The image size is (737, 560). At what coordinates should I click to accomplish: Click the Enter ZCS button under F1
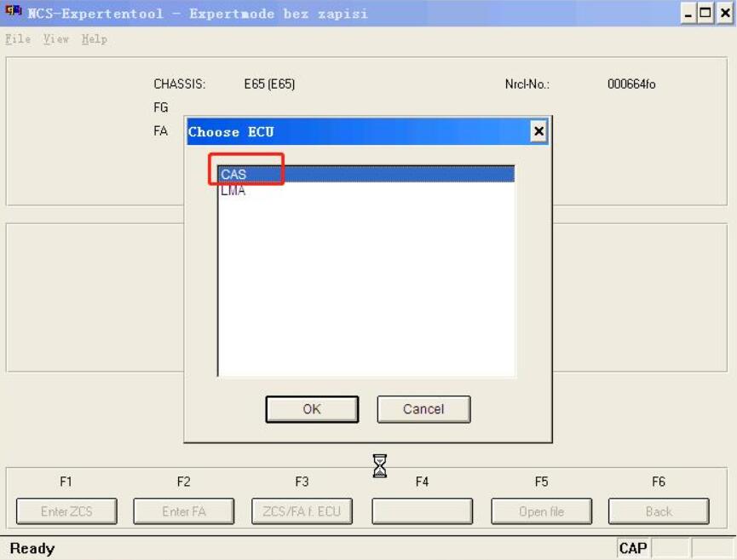tap(66, 511)
